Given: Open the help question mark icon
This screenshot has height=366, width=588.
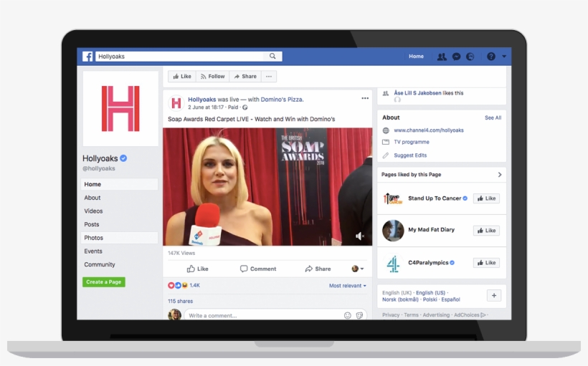Looking at the screenshot, I should [x=491, y=57].
